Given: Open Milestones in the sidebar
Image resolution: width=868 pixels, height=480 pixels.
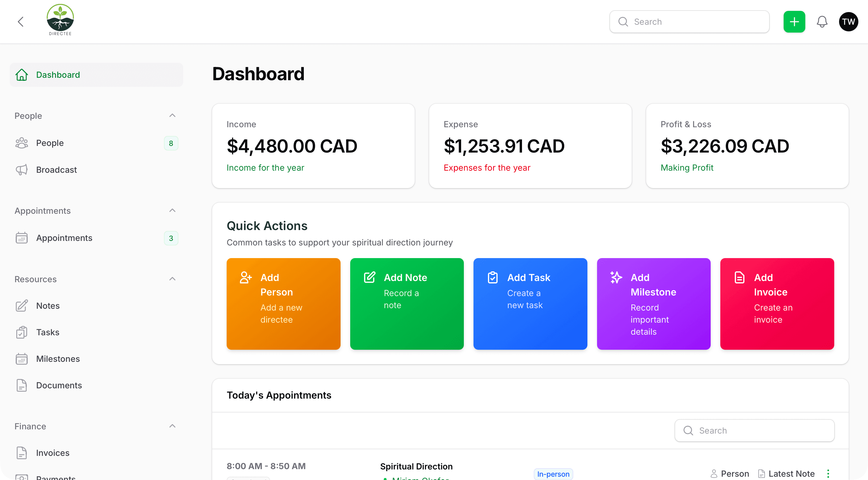Looking at the screenshot, I should click(96, 359).
